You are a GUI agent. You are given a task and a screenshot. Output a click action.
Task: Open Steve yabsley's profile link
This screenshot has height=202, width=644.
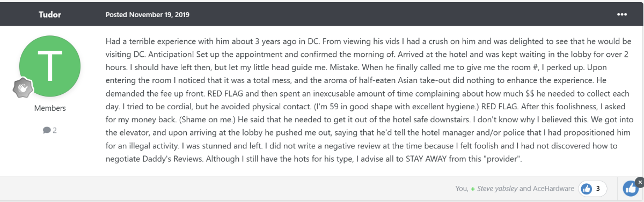[x=497, y=189]
